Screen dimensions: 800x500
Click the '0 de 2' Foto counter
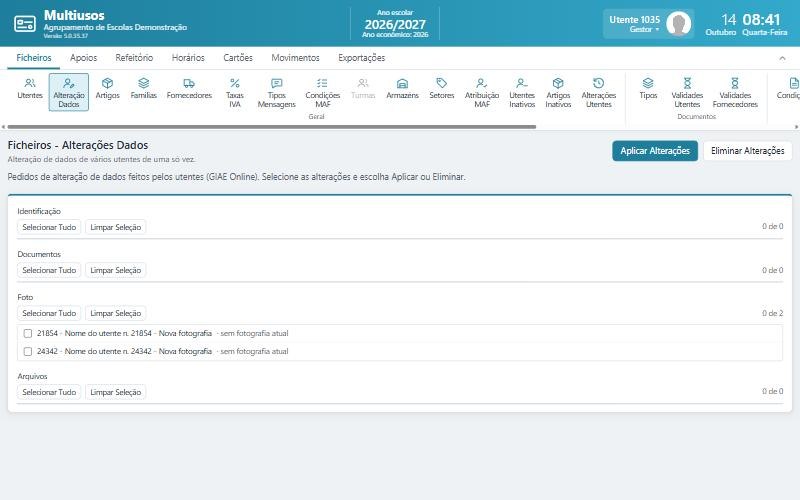(x=772, y=313)
